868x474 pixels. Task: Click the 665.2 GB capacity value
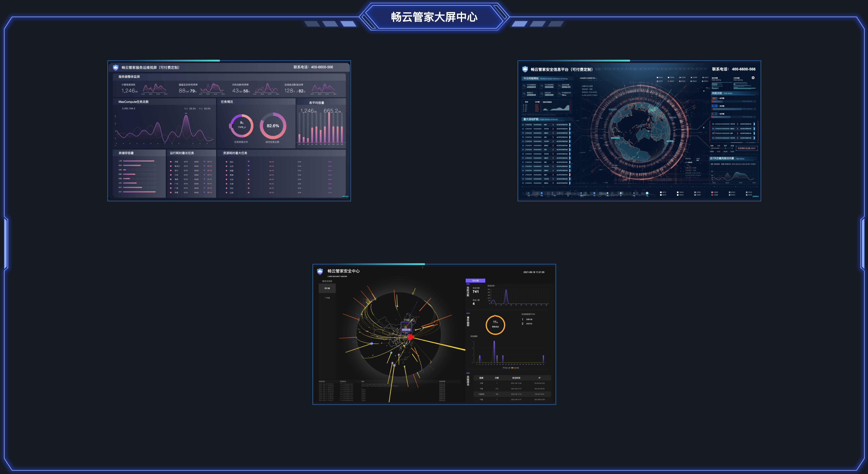[x=332, y=110]
